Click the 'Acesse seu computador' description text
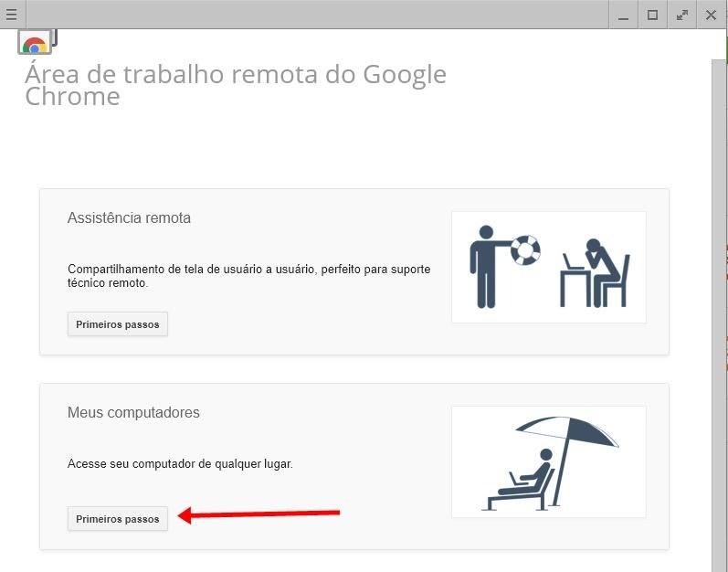 pyautogui.click(x=180, y=464)
